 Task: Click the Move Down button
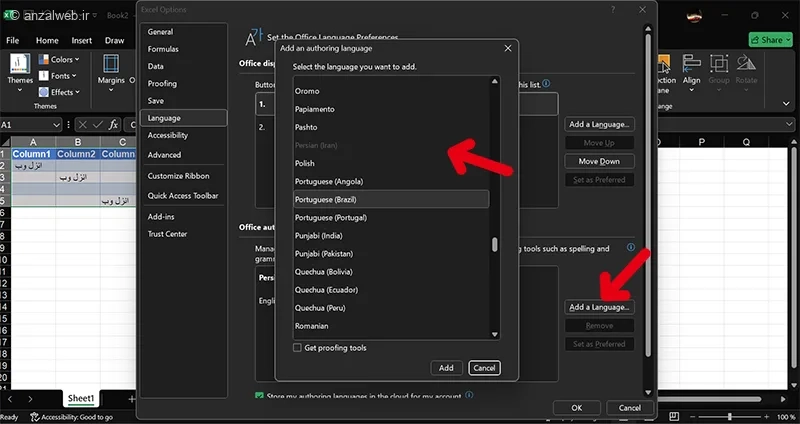tap(599, 161)
